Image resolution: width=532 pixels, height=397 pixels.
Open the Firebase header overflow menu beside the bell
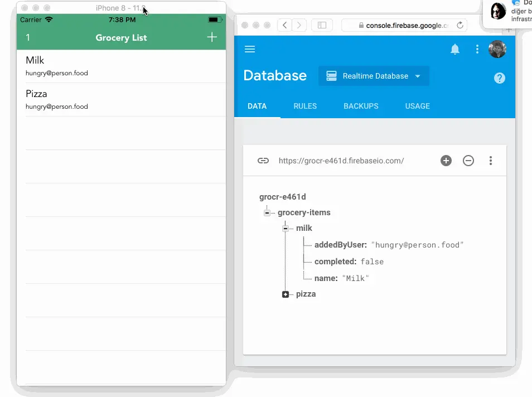[477, 49]
